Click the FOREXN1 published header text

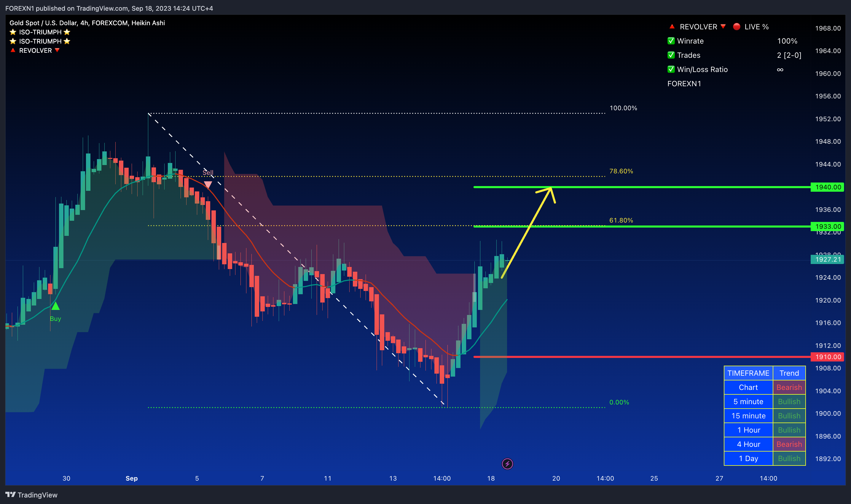[109, 8]
